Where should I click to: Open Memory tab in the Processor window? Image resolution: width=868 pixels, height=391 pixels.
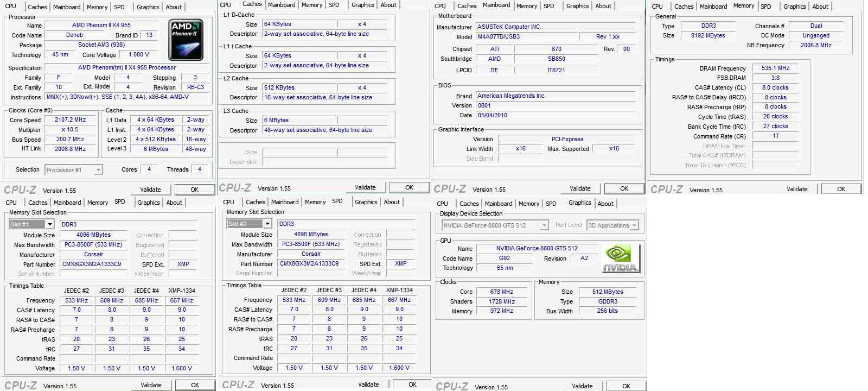(97, 7)
